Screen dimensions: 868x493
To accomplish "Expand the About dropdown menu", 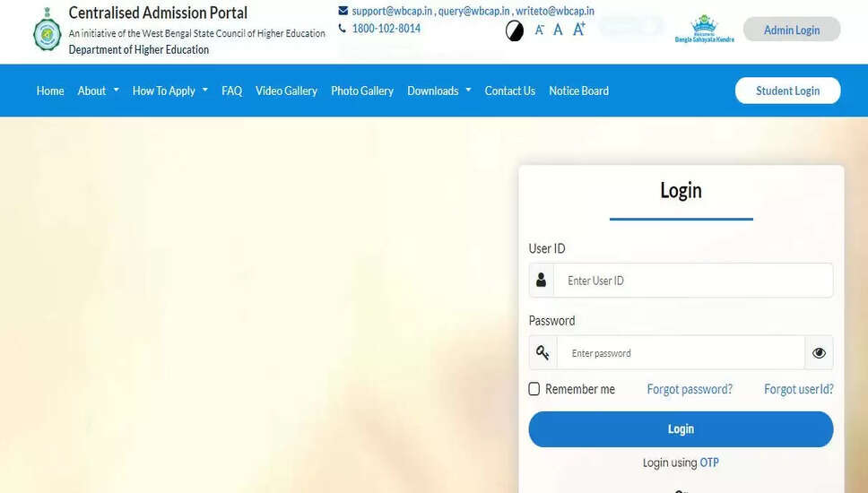I will (98, 91).
